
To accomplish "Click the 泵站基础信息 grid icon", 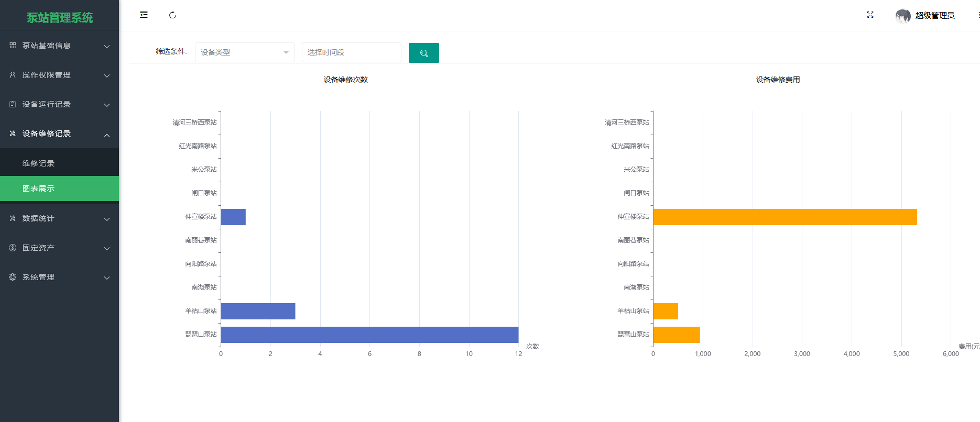I will pyautogui.click(x=13, y=46).
